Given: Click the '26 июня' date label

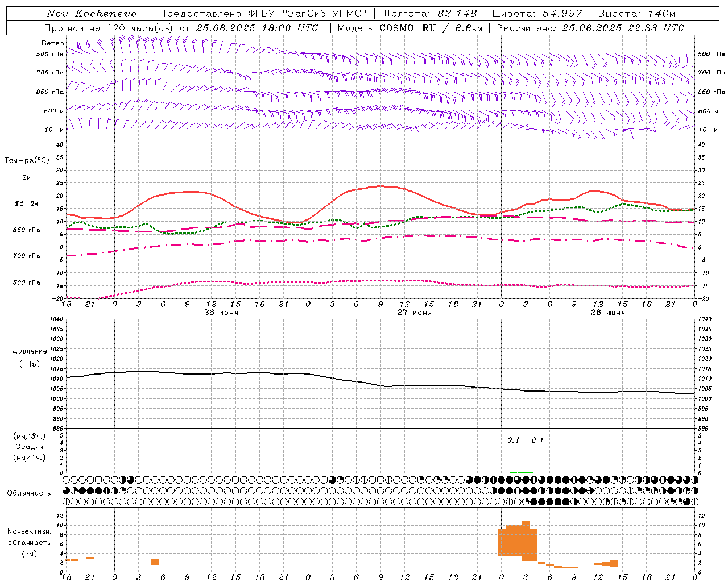Looking at the screenshot, I should pos(221,313).
